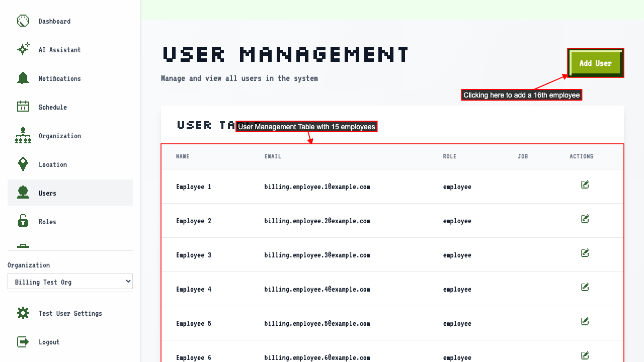Go to Notifications in sidebar
The image size is (644, 362).
(x=70, y=78)
